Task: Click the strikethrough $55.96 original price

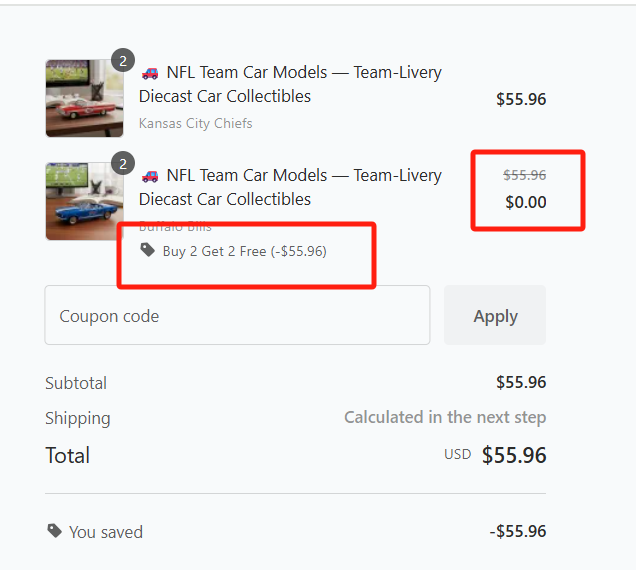Action: (524, 175)
